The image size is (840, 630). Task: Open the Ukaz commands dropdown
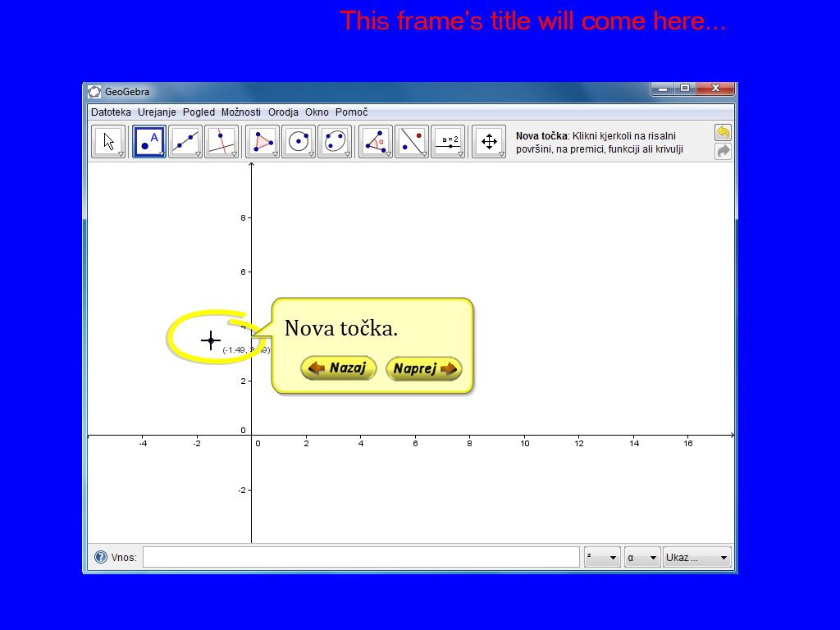(x=697, y=557)
